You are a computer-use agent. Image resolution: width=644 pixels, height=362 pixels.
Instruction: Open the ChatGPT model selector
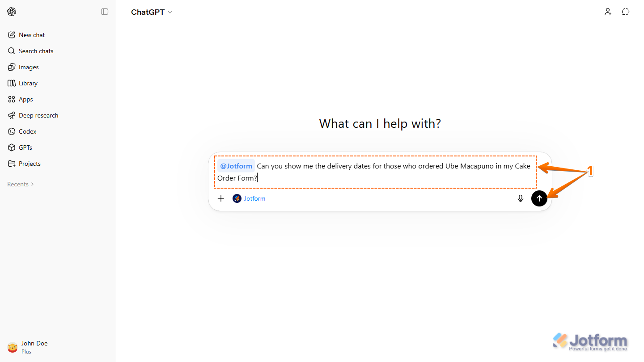coord(152,12)
